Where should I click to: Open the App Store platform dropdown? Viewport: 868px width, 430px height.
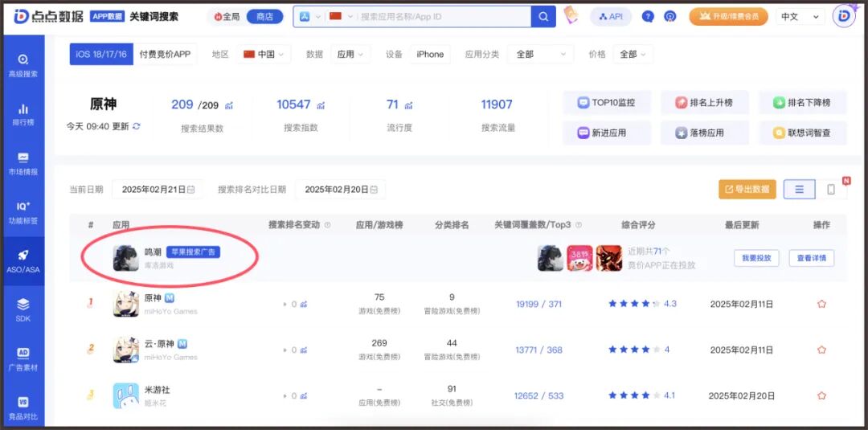tap(310, 17)
